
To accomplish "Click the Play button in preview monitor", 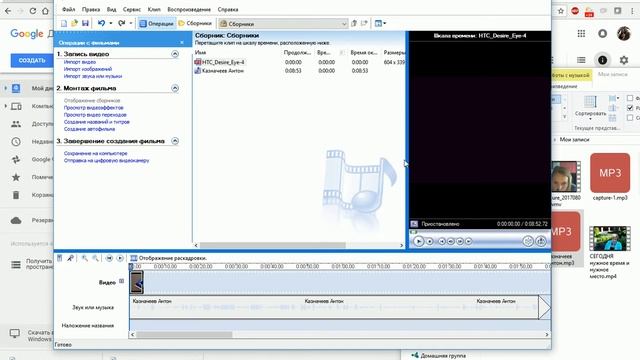I will (x=418, y=241).
